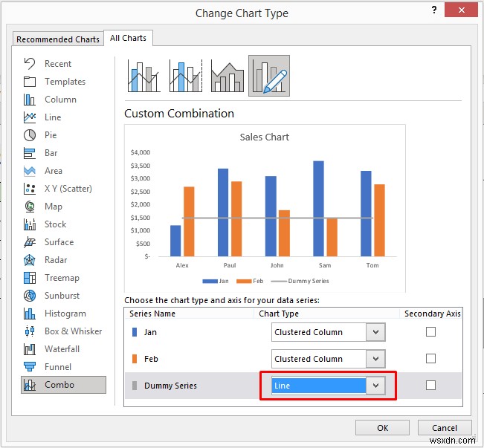
Task: Select the Treemap chart category icon
Action: point(30,278)
